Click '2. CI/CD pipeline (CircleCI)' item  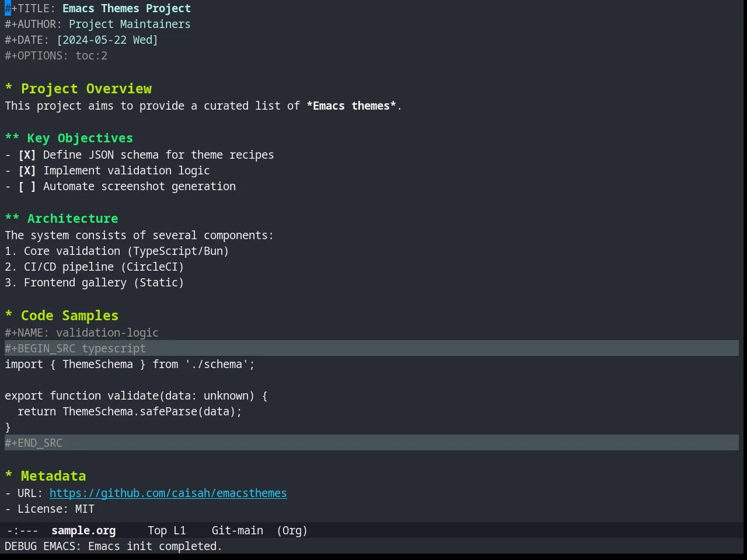click(x=95, y=267)
